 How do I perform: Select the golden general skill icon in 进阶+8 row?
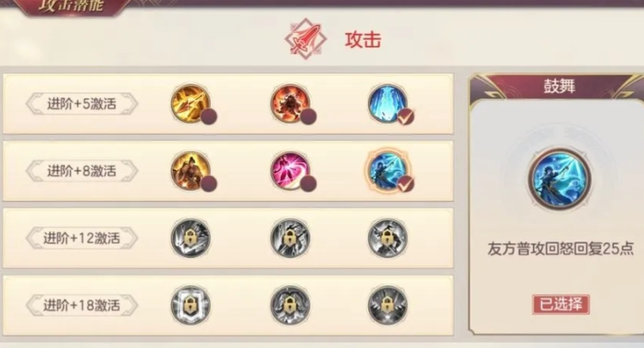coord(190,171)
